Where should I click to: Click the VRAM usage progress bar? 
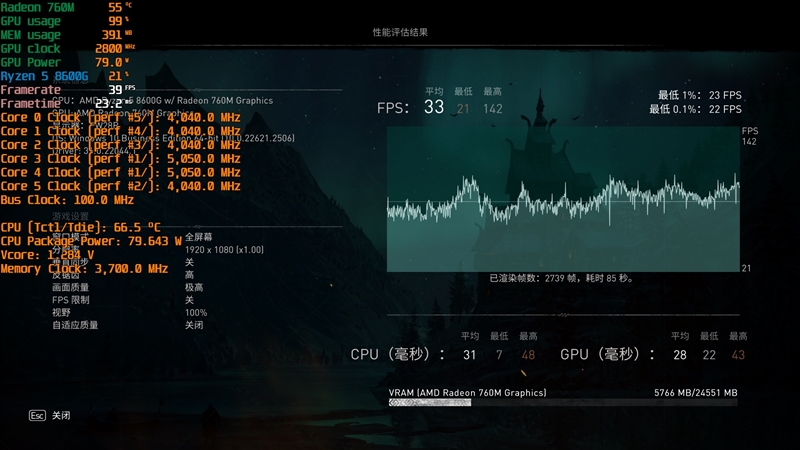click(563, 403)
